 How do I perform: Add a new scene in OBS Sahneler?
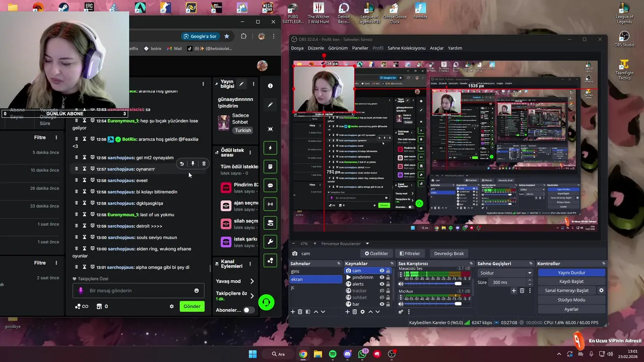(293, 312)
